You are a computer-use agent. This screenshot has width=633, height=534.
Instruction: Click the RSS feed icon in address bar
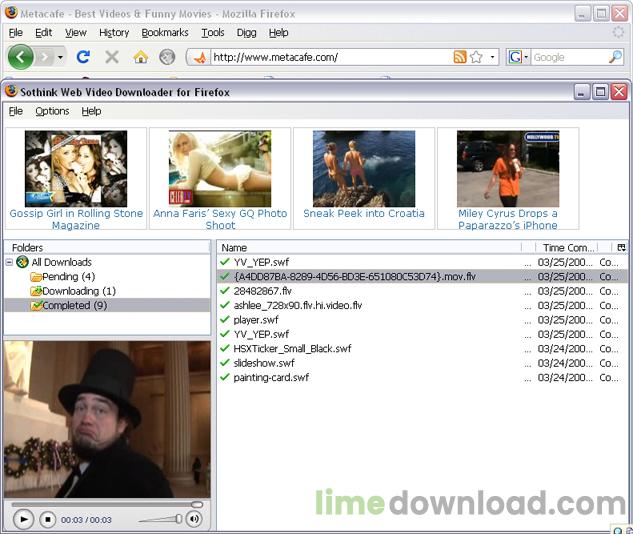coord(460,57)
